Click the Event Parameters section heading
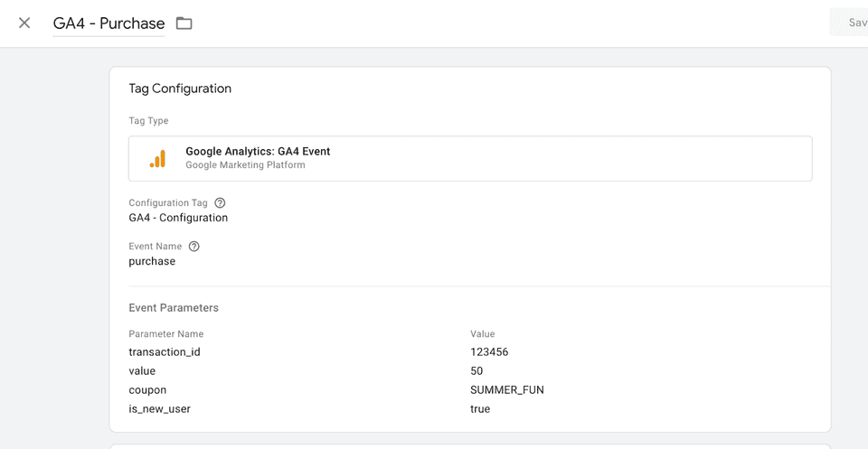The height and width of the screenshot is (449, 868). 174,308
